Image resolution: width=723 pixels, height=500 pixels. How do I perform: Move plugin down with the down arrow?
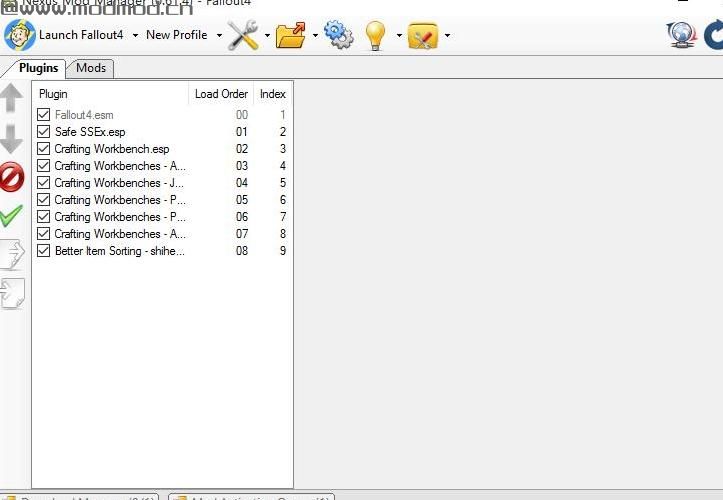tap(12, 138)
